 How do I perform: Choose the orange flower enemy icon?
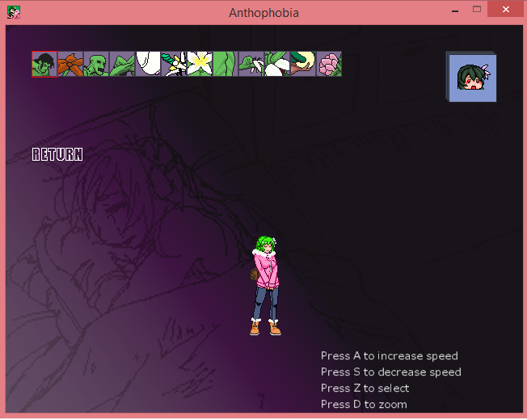pos(70,65)
